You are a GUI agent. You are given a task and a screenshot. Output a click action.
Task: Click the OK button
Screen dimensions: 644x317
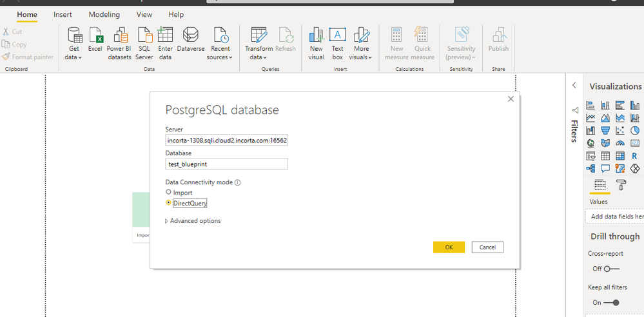[x=449, y=247]
